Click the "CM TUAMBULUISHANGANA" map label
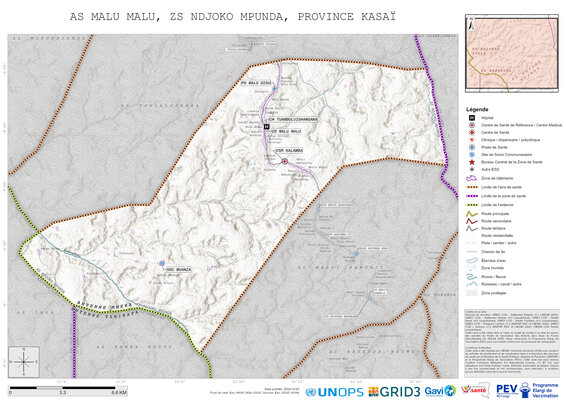 click(293, 119)
